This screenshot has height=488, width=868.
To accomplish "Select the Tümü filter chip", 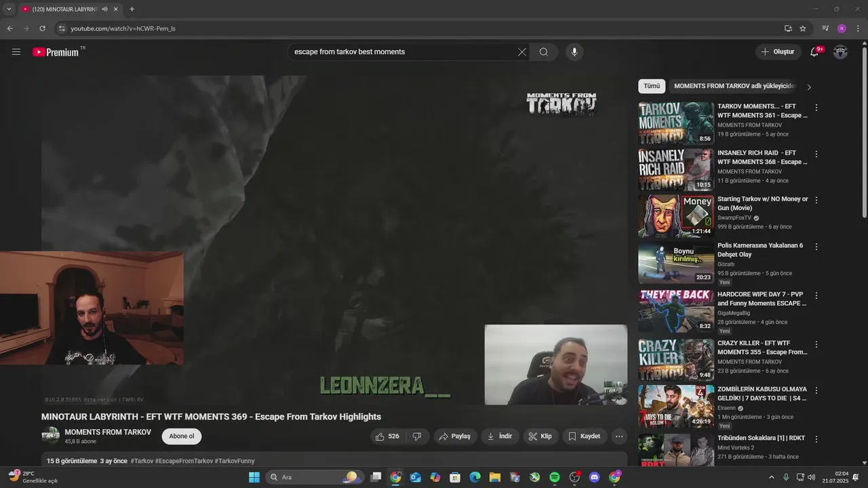I will 652,86.
